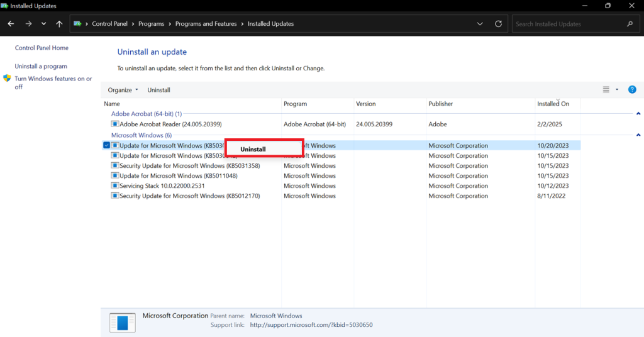
Task: Open the Organize dropdown menu
Action: pyautogui.click(x=123, y=90)
